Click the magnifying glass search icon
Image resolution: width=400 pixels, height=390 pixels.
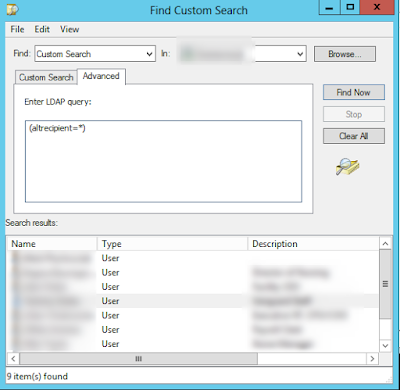tap(347, 166)
